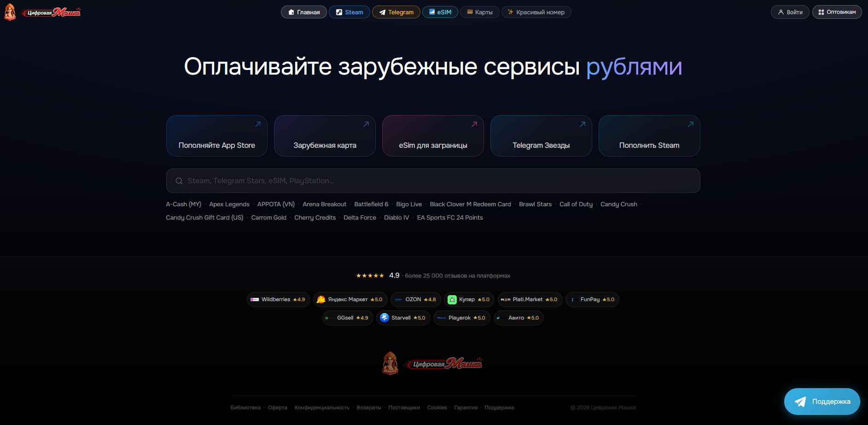The width and height of the screenshot is (868, 425).
Task: Select the eSIM navigation item
Action: (x=440, y=12)
